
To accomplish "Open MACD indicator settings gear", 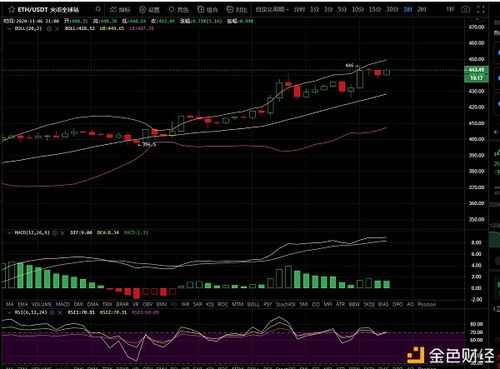I will (x=55, y=232).
